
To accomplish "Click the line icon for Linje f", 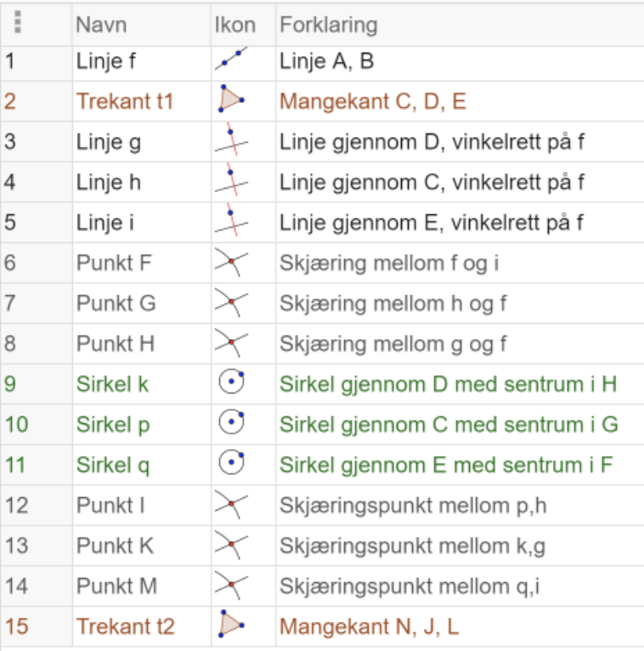I will coord(231,61).
